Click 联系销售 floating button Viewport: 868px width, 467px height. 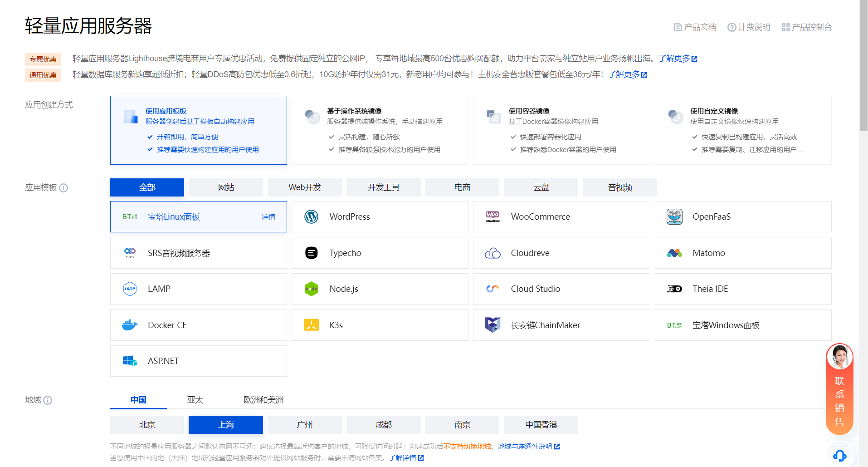tap(839, 389)
